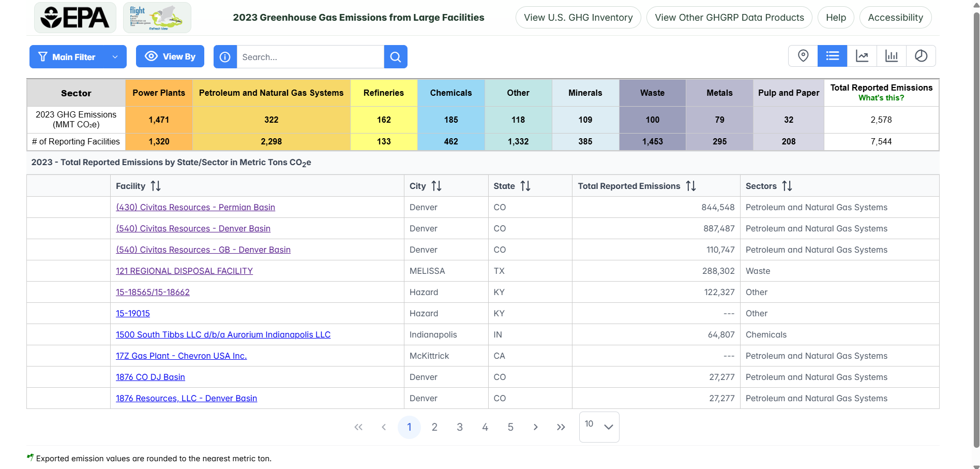Screen dimensions: 980x469
Task: Open the bar chart view
Action: (891, 56)
